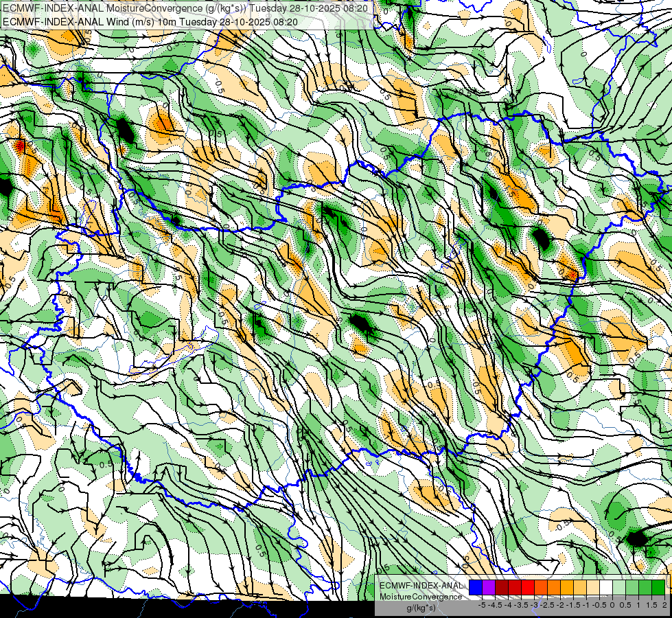The height and width of the screenshot is (618, 672).
Task: Click the pale peach legend swatch
Action: [x=593, y=587]
